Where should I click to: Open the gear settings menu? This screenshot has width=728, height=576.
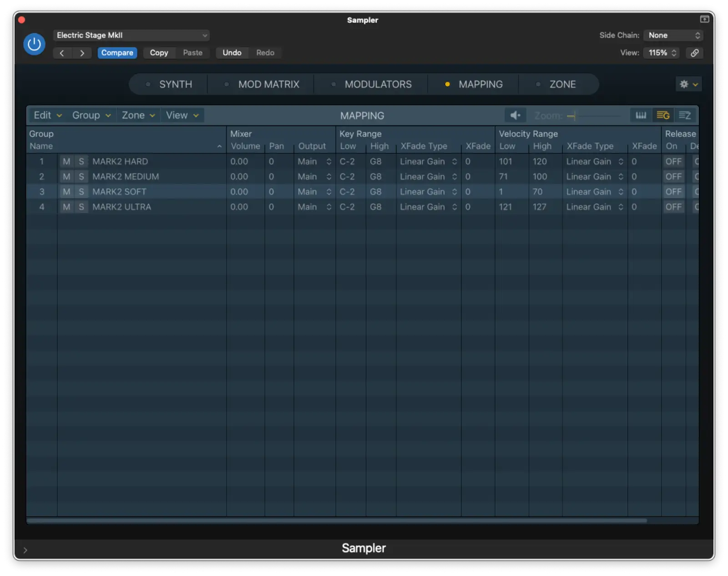(x=688, y=84)
